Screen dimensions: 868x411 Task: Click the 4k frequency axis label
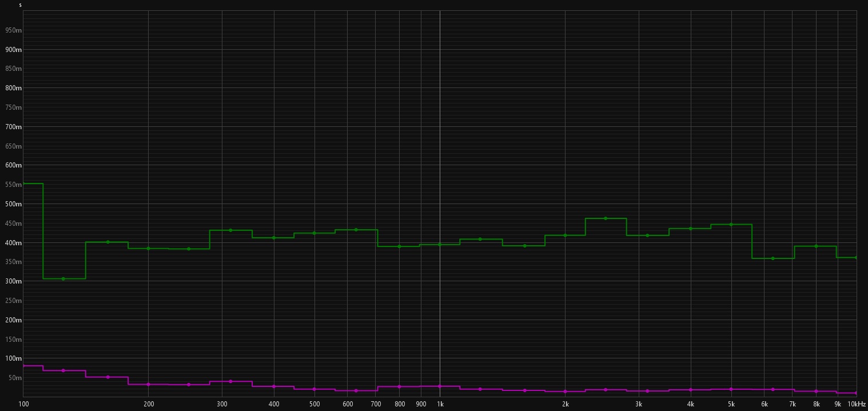coord(691,404)
